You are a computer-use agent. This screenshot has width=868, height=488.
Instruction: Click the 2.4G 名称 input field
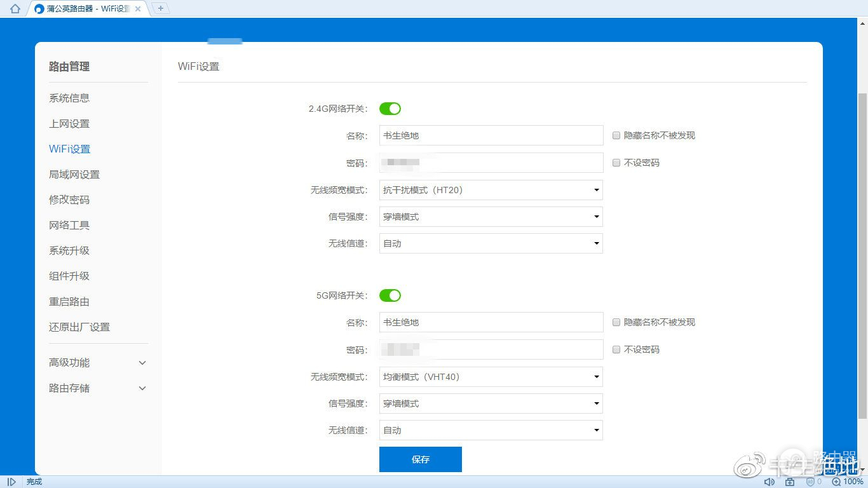[x=491, y=135]
